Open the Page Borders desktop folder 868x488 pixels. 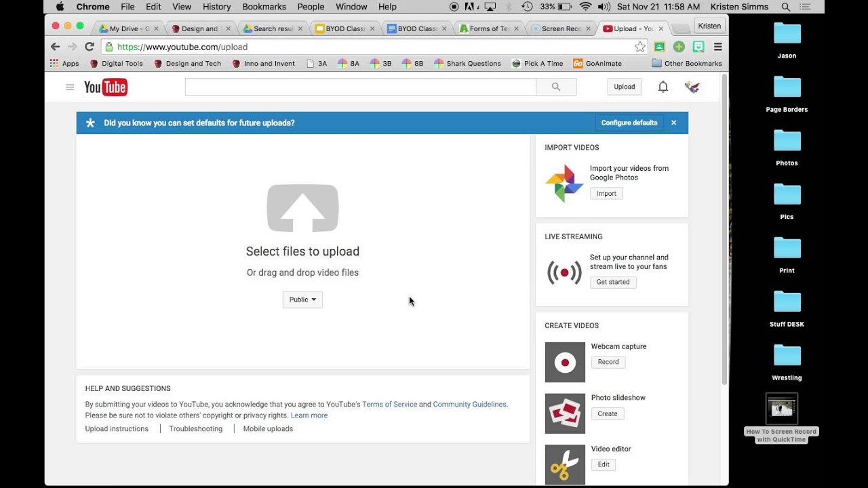tap(787, 94)
